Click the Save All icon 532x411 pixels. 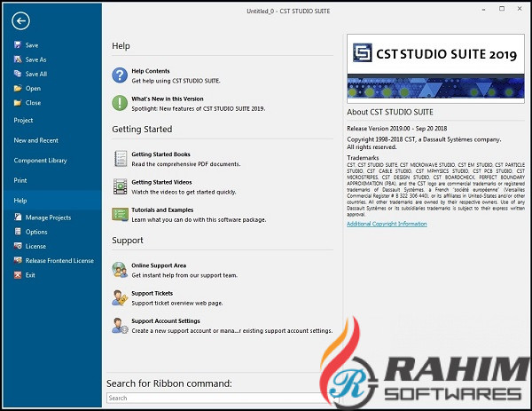(x=18, y=74)
